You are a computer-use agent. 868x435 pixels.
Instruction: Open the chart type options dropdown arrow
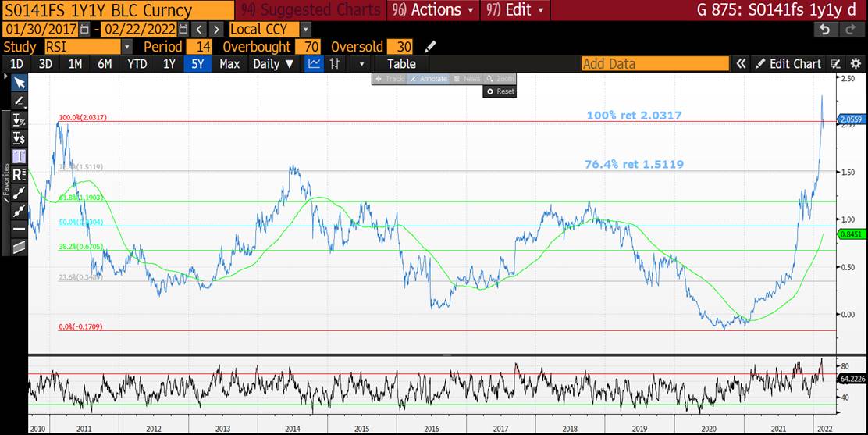click(x=361, y=64)
